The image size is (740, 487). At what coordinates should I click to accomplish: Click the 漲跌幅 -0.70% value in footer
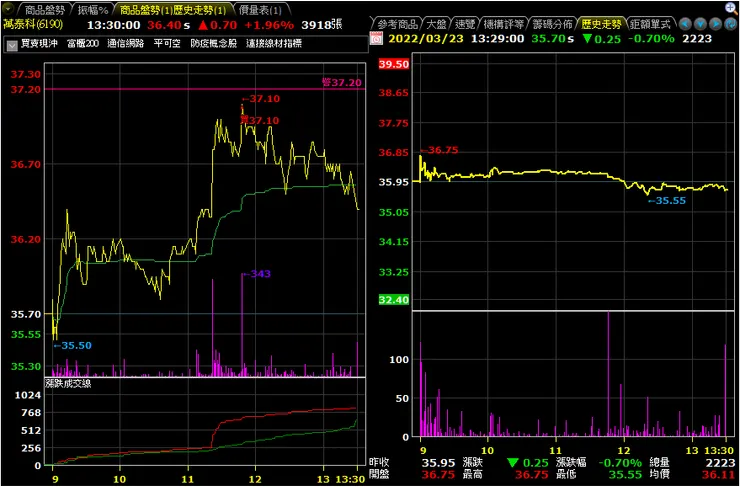click(x=619, y=463)
